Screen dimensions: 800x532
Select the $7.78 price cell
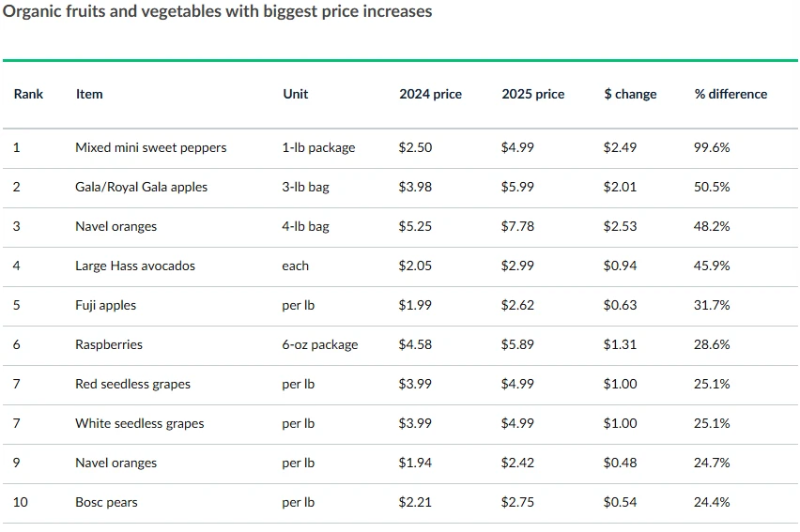[x=518, y=226]
